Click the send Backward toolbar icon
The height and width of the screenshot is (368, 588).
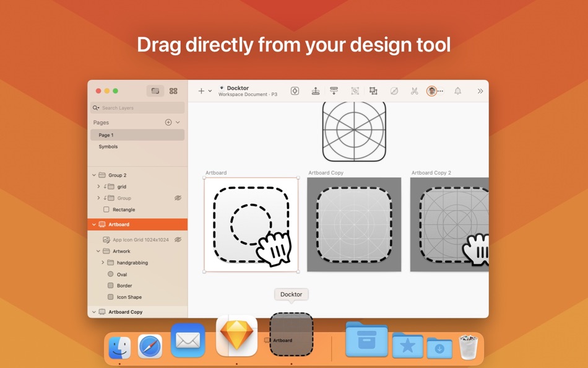pyautogui.click(x=334, y=91)
